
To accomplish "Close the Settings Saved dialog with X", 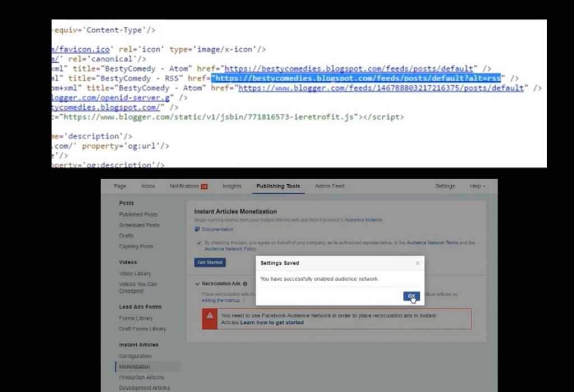I will (x=417, y=263).
